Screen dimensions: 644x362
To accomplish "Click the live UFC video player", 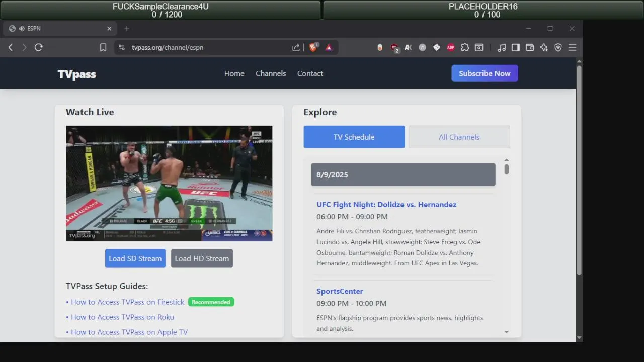I will click(169, 184).
